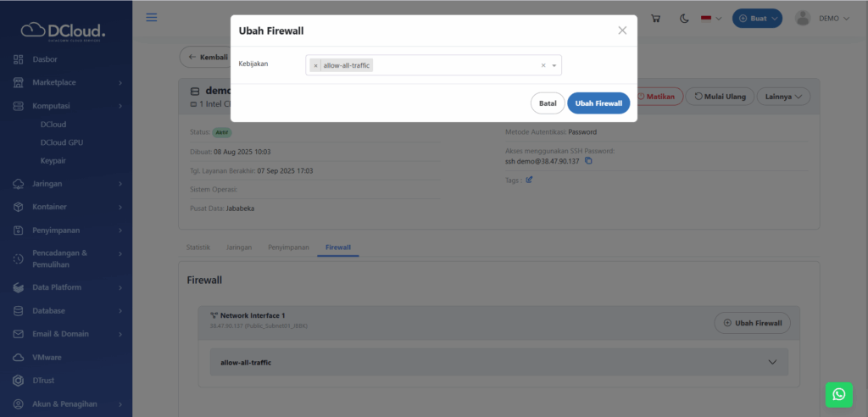This screenshot has width=868, height=417.
Task: Close the Ubah Firewall dialog
Action: pyautogui.click(x=622, y=31)
